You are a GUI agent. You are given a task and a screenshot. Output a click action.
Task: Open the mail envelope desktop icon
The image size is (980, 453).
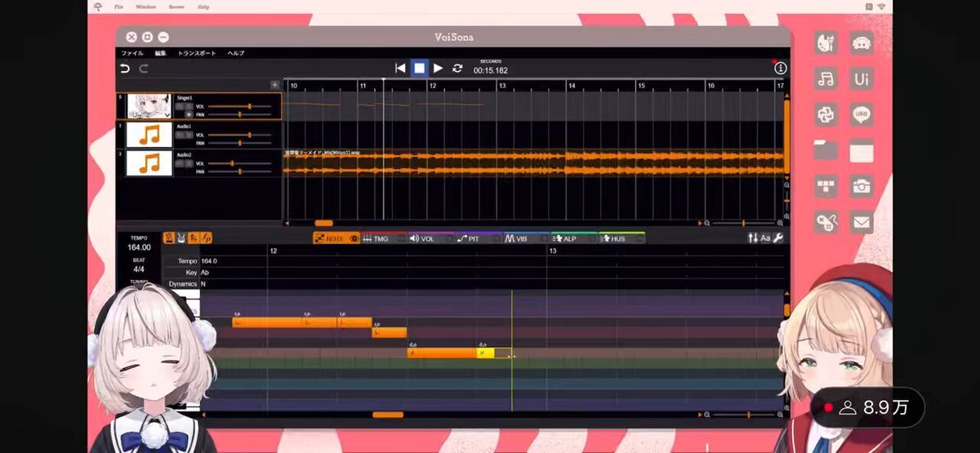point(862,222)
